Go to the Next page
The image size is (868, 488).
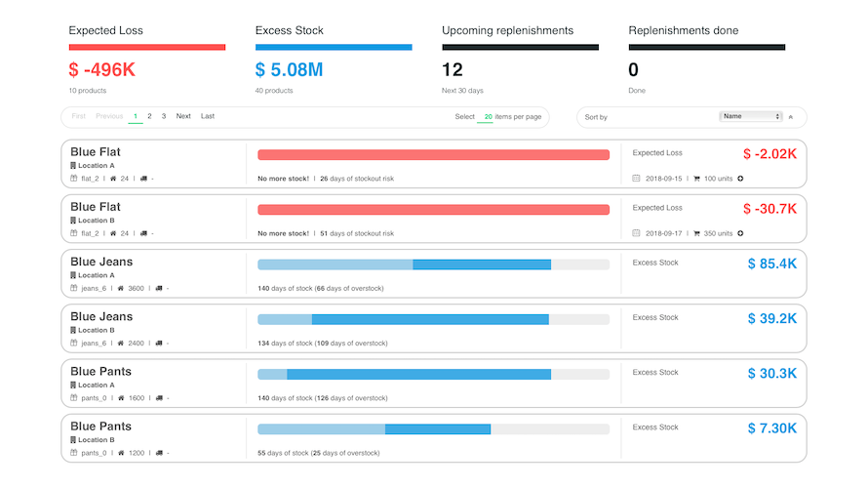click(x=183, y=116)
